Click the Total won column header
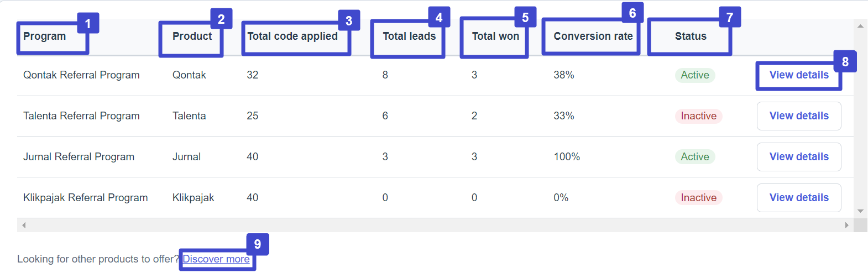Screen dimensions: 868x273 [x=495, y=36]
